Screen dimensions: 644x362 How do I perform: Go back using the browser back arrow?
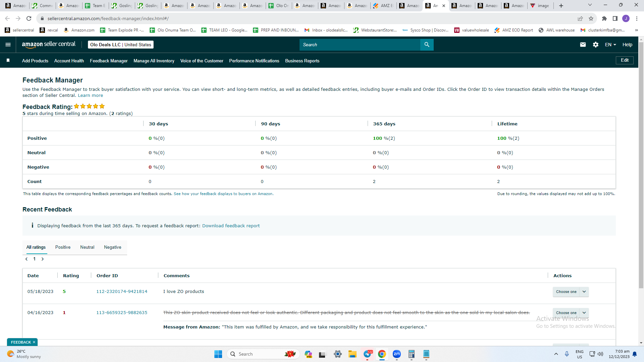pyautogui.click(x=7, y=18)
